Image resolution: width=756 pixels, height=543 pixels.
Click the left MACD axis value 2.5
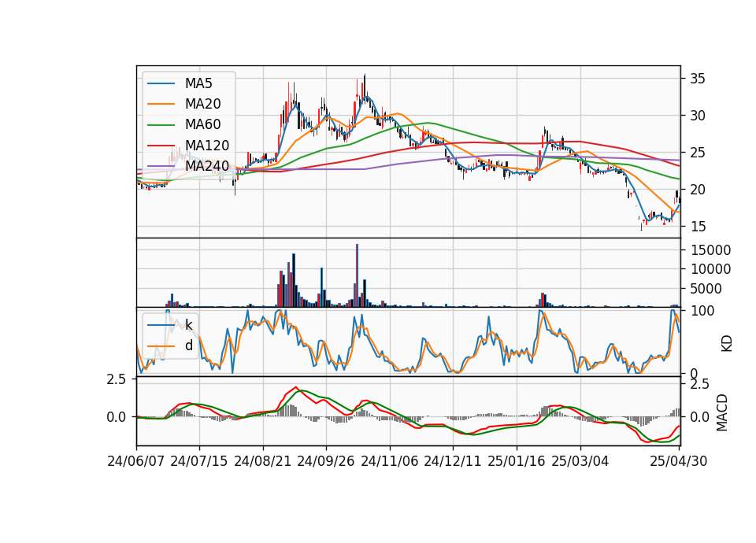pyautogui.click(x=116, y=379)
